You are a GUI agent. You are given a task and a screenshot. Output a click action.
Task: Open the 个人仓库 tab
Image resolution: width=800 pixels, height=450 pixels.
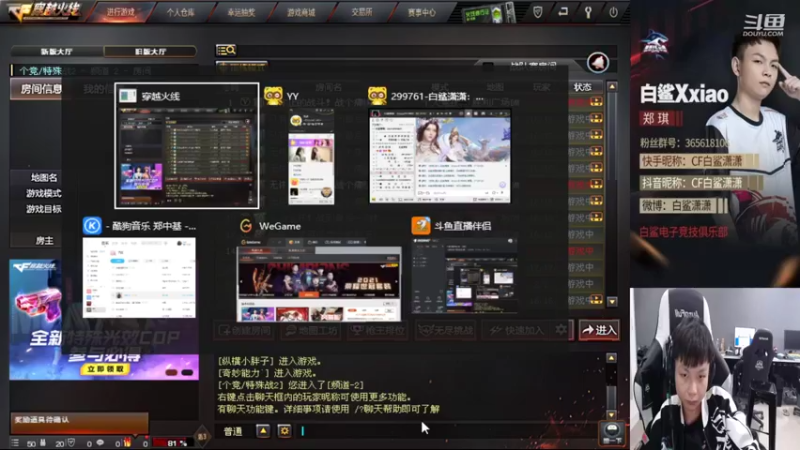tap(181, 12)
